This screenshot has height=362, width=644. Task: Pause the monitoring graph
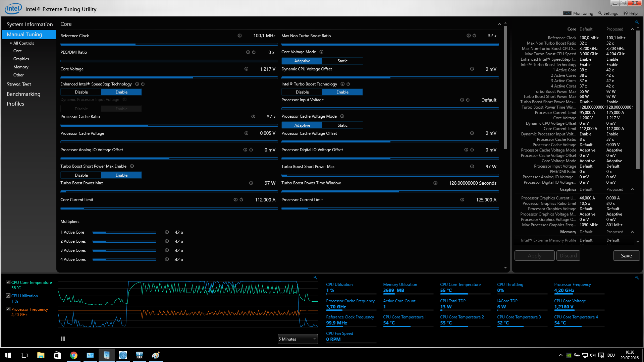(x=63, y=339)
